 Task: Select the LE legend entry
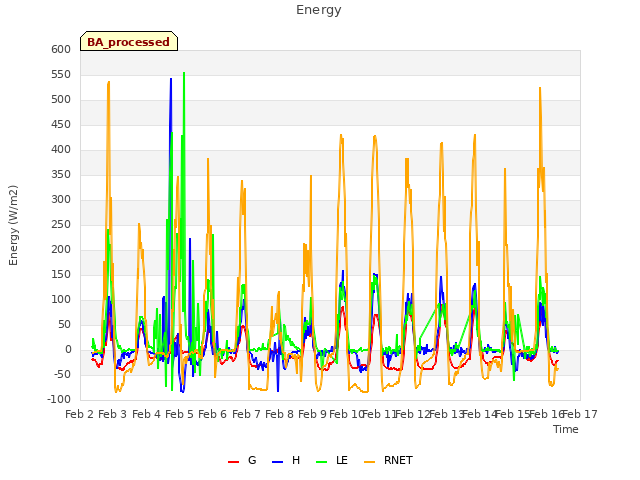[332, 460]
